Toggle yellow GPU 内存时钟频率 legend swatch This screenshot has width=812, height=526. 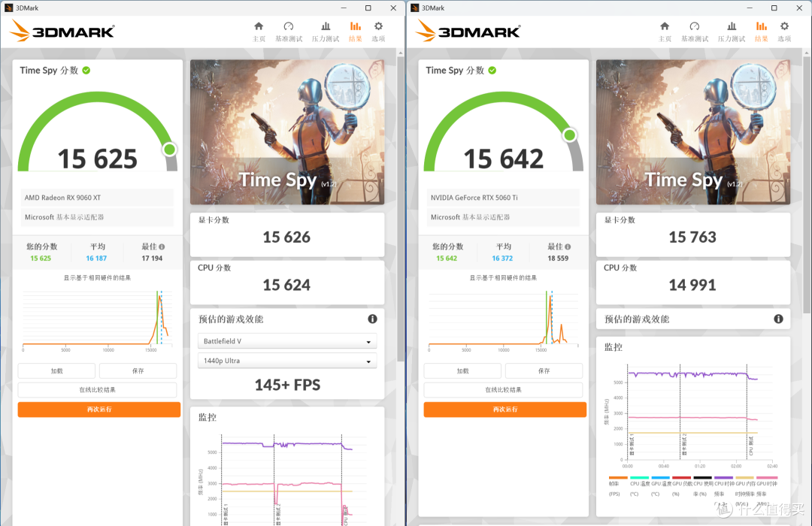tap(744, 478)
